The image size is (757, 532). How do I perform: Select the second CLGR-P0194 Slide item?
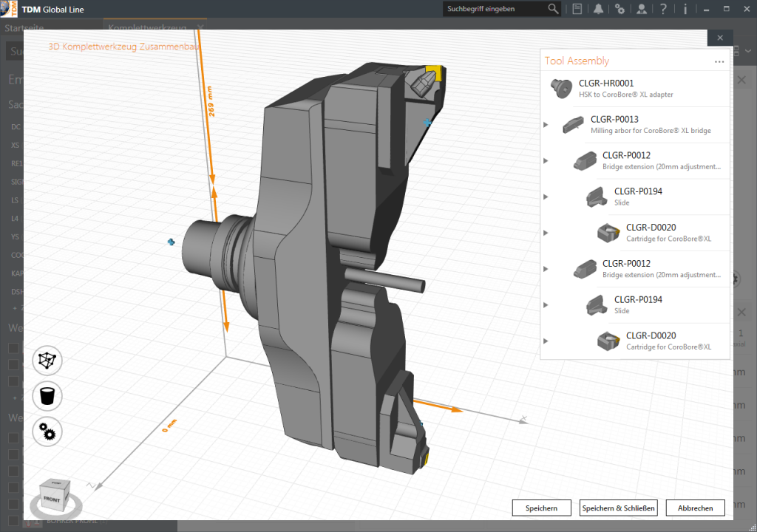click(635, 305)
